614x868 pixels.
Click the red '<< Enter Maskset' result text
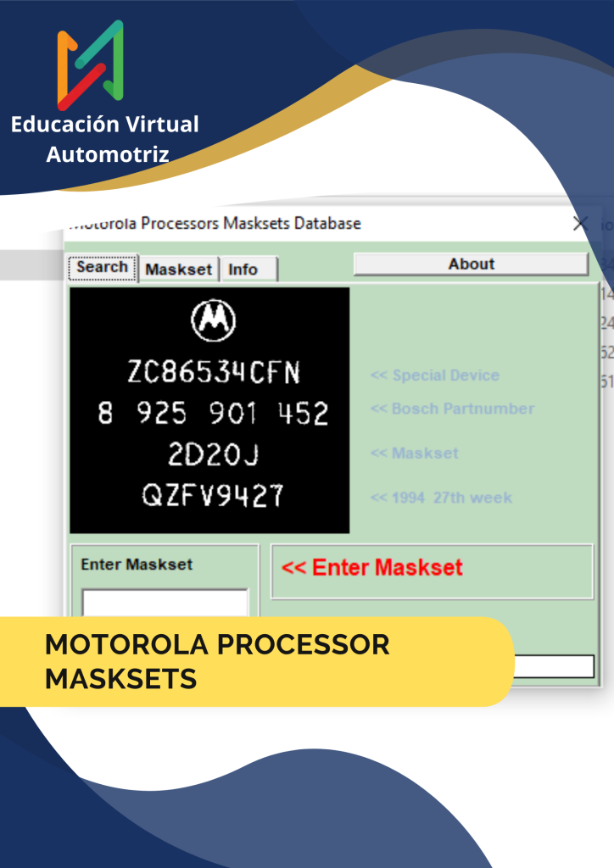[372, 567]
